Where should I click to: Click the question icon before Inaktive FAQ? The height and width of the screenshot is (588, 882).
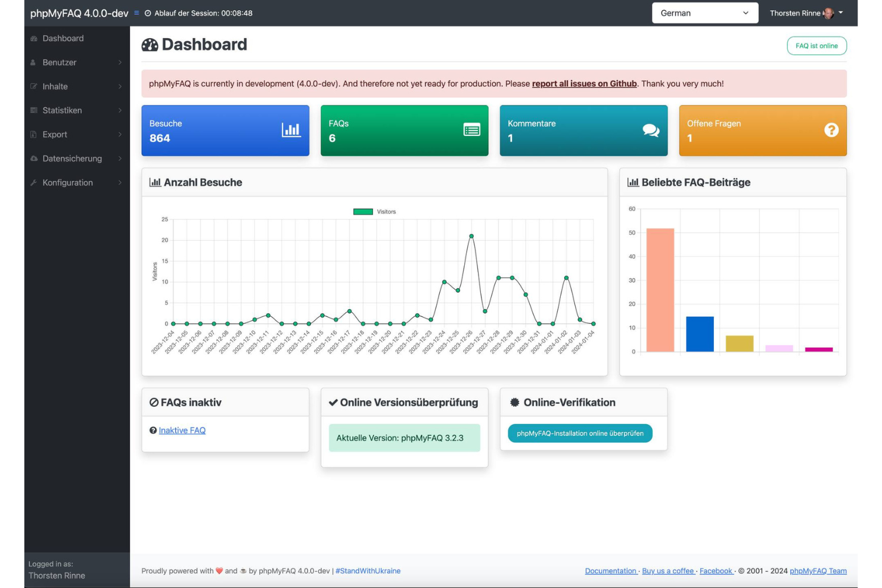pyautogui.click(x=153, y=430)
